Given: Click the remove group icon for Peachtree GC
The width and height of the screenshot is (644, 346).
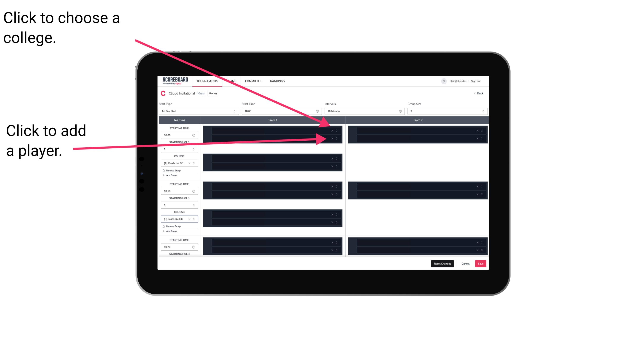Looking at the screenshot, I should (163, 170).
